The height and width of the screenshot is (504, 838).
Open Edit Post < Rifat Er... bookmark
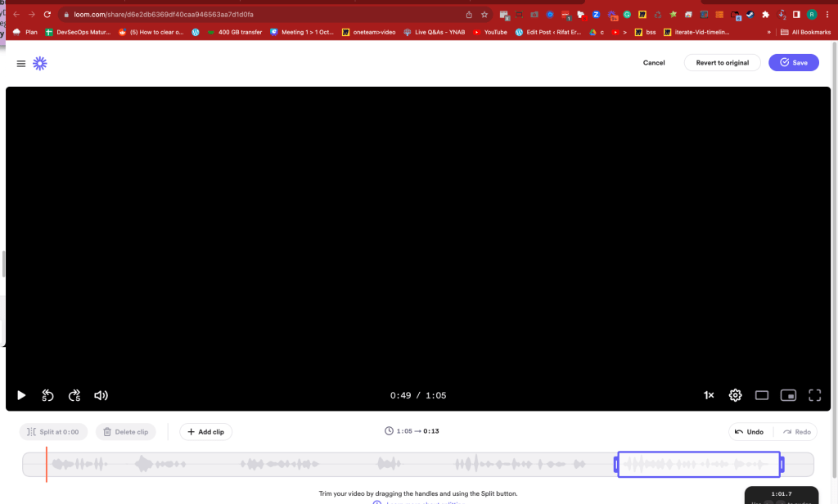pyautogui.click(x=548, y=32)
